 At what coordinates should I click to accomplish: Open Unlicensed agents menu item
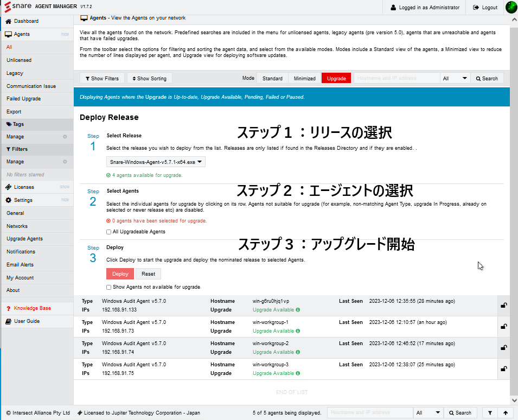(x=19, y=60)
